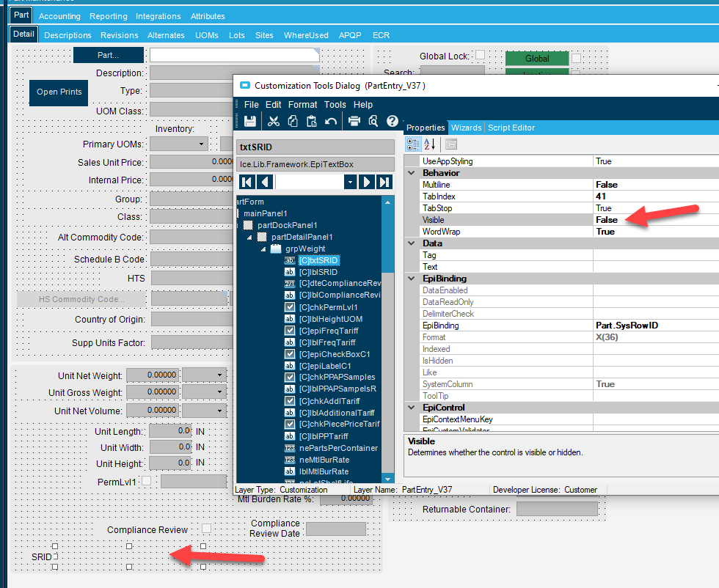
Task: Click the TabIndex property value 41
Action: [x=601, y=196]
